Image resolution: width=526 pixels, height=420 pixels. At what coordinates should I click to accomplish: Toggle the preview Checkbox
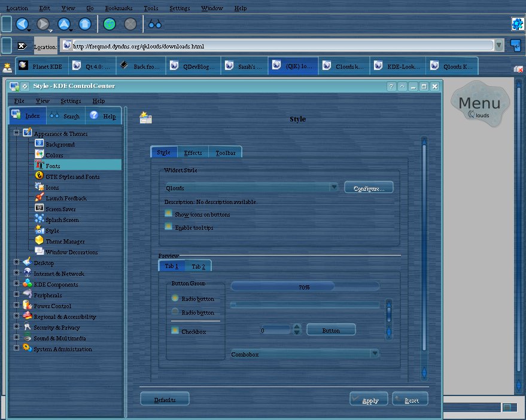[175, 330]
